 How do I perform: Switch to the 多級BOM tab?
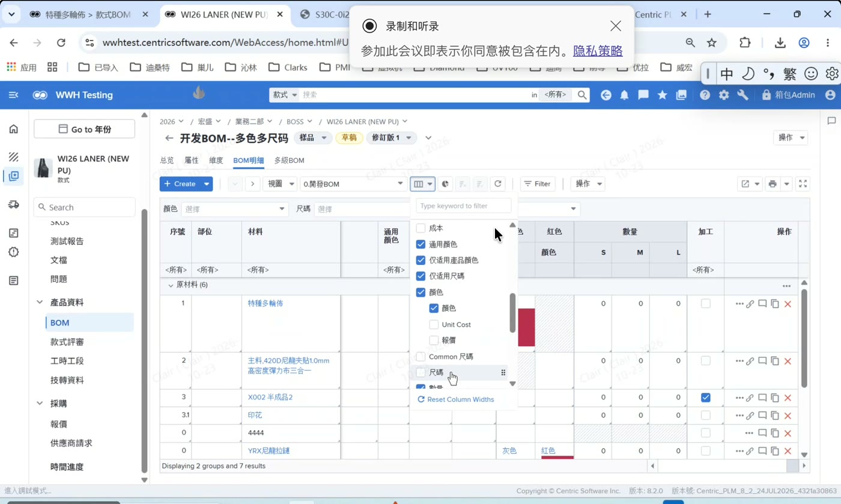tap(290, 160)
